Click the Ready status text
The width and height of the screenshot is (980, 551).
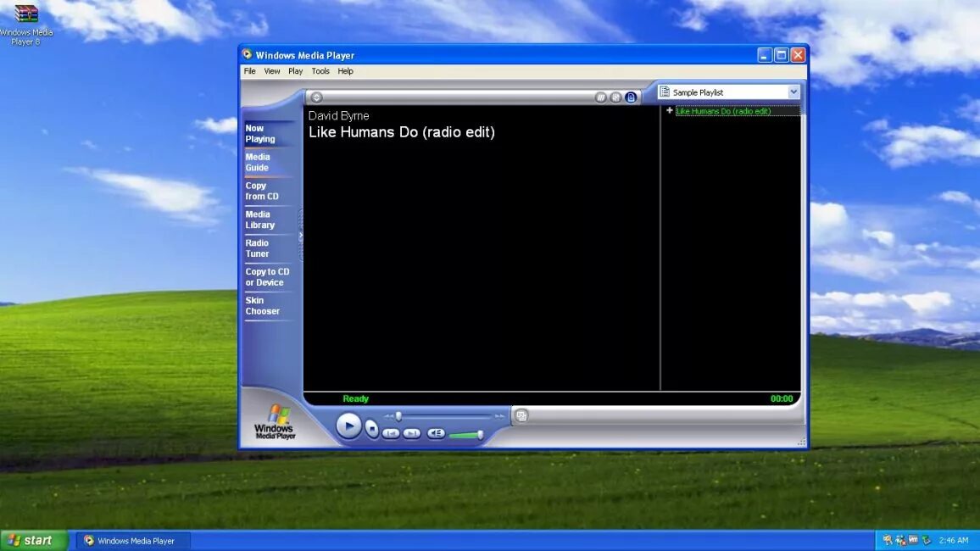355,398
